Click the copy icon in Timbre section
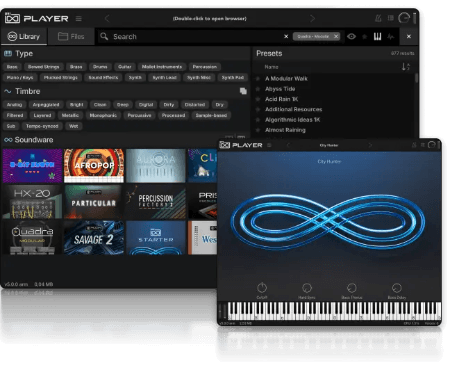The image size is (450, 365). [x=243, y=91]
